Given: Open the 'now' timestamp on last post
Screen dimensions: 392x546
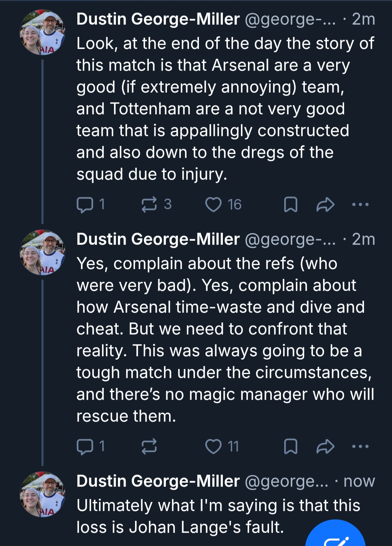Looking at the screenshot, I should (359, 481).
